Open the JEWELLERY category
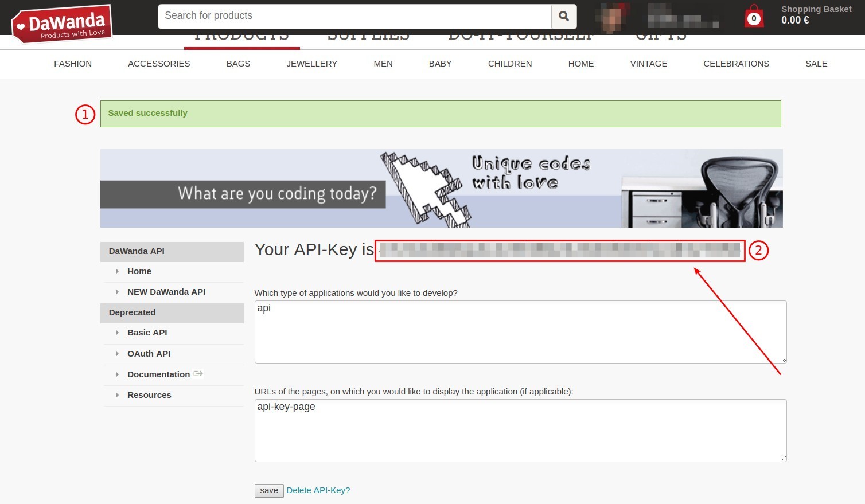865x504 pixels. pyautogui.click(x=312, y=64)
